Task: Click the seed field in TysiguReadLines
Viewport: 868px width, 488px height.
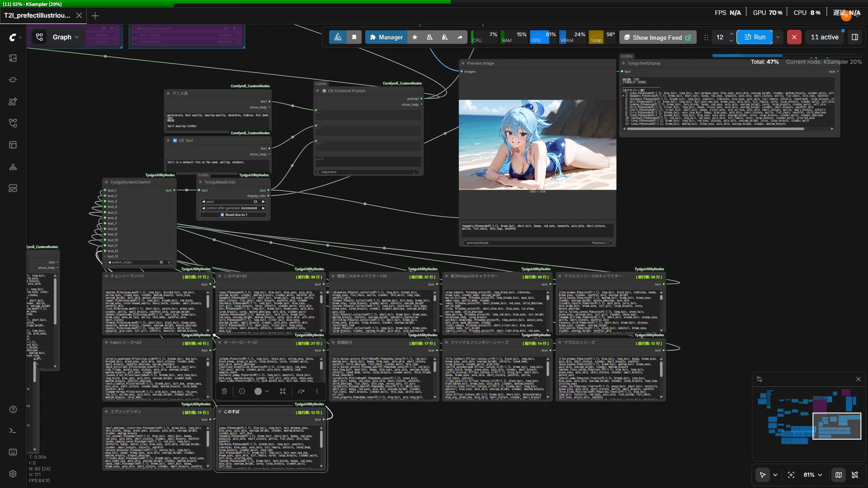Action: click(x=234, y=202)
